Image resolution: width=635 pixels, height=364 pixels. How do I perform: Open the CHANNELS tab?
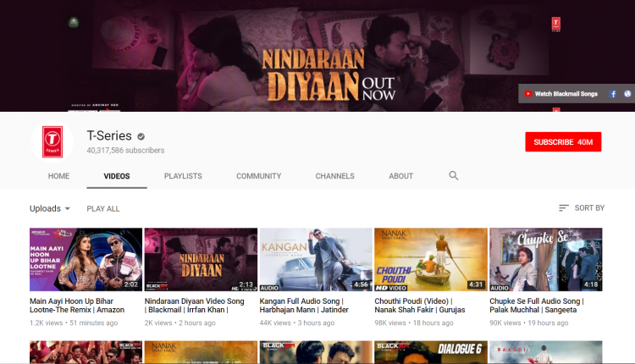click(x=335, y=176)
